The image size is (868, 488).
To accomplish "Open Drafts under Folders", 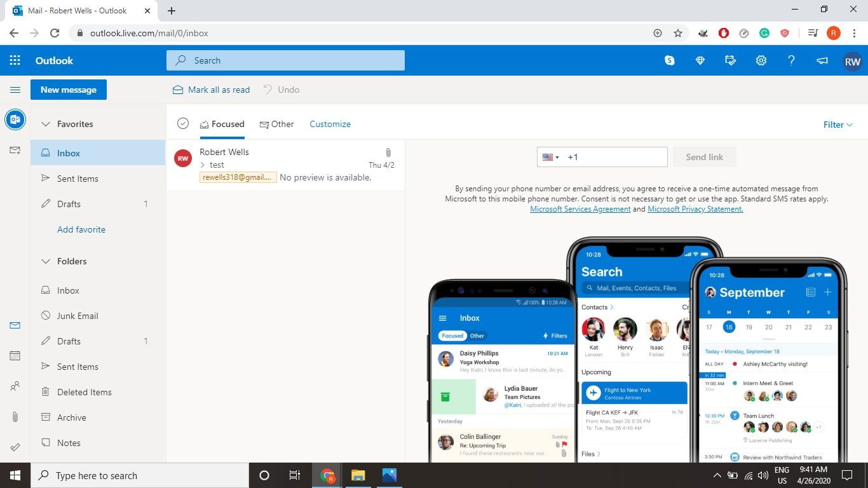I will pos(98,341).
